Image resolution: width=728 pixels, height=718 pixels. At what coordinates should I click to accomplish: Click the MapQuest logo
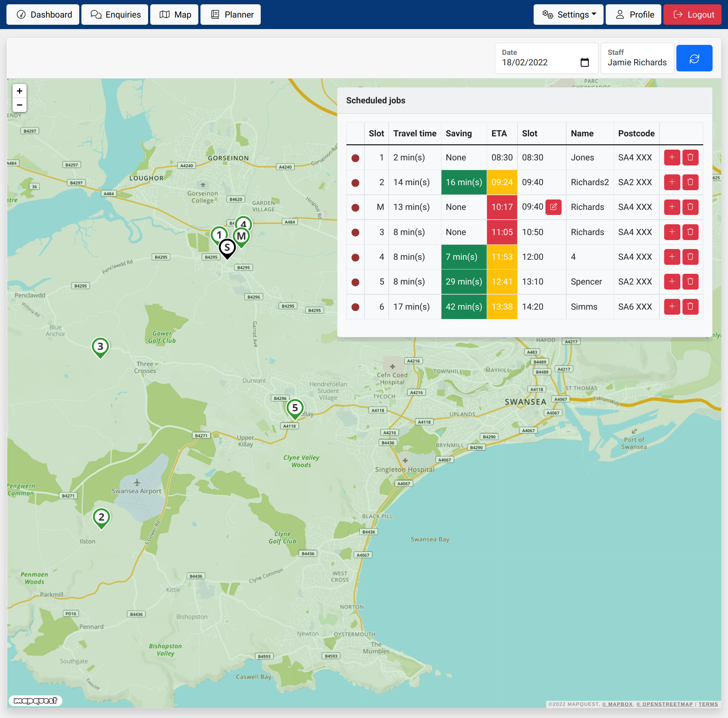tap(36, 701)
